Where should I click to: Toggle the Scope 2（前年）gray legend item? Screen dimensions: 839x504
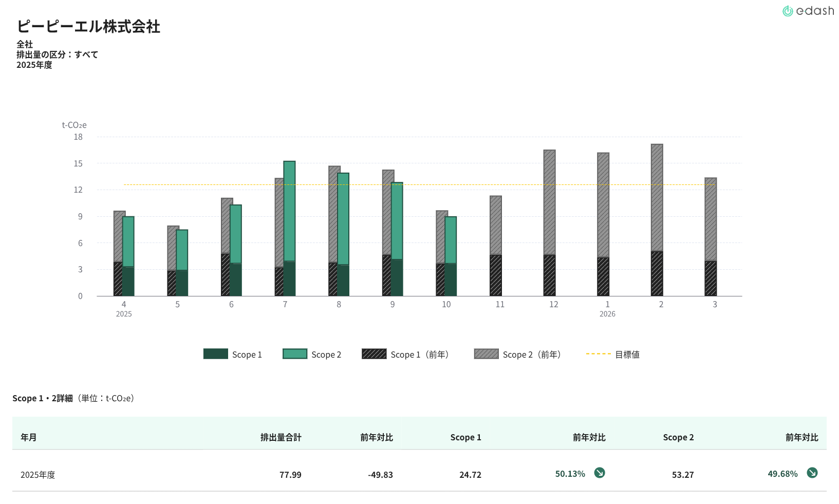click(517, 354)
